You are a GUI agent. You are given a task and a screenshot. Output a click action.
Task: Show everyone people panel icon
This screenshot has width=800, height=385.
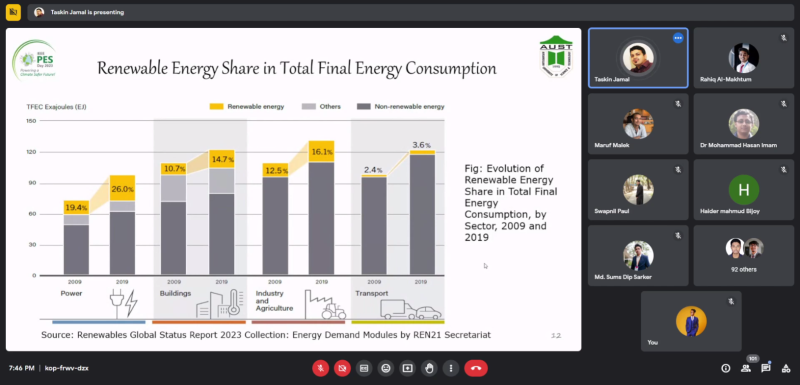(746, 368)
